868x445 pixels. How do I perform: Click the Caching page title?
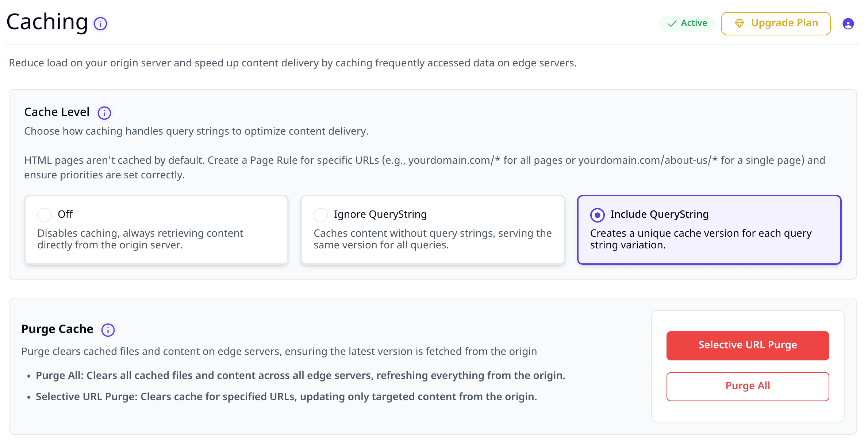click(x=47, y=22)
